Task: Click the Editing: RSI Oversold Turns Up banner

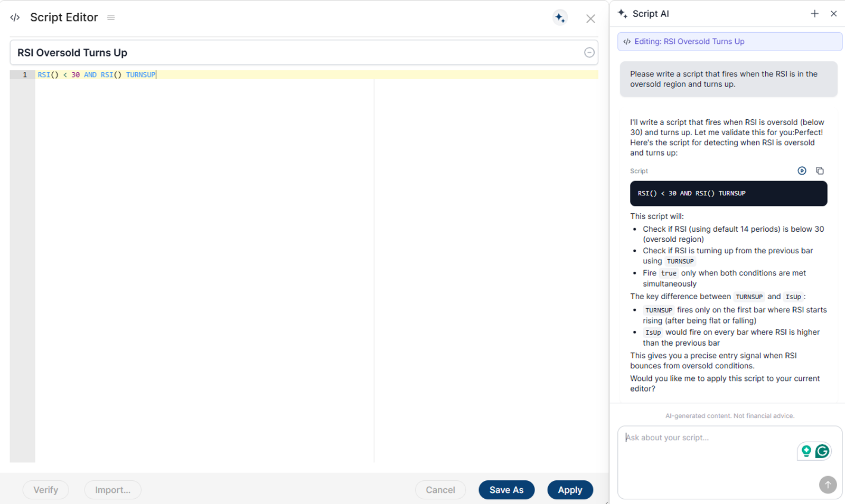Action: coord(730,42)
